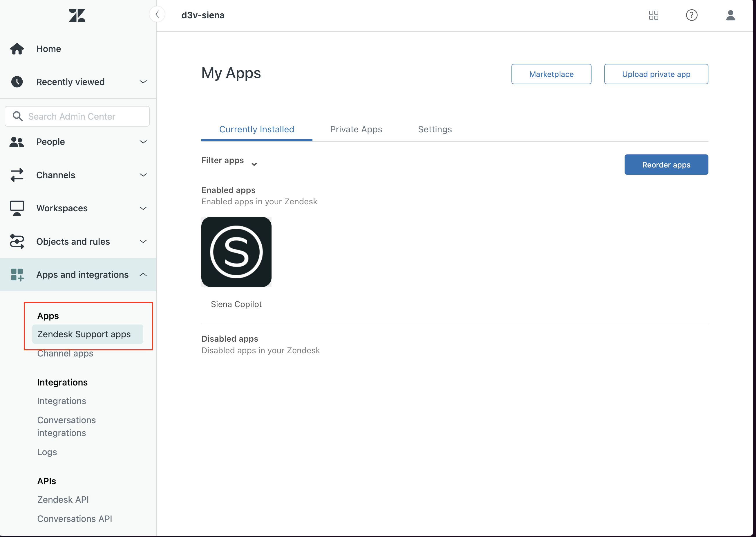Open the Filter apps dropdown
756x537 pixels.
point(229,161)
